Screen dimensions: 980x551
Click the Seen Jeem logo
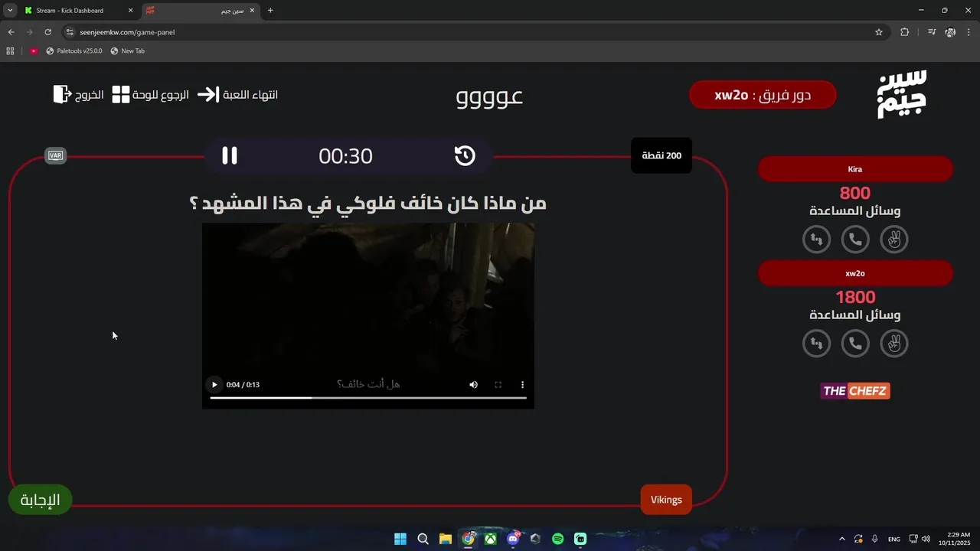click(x=902, y=94)
